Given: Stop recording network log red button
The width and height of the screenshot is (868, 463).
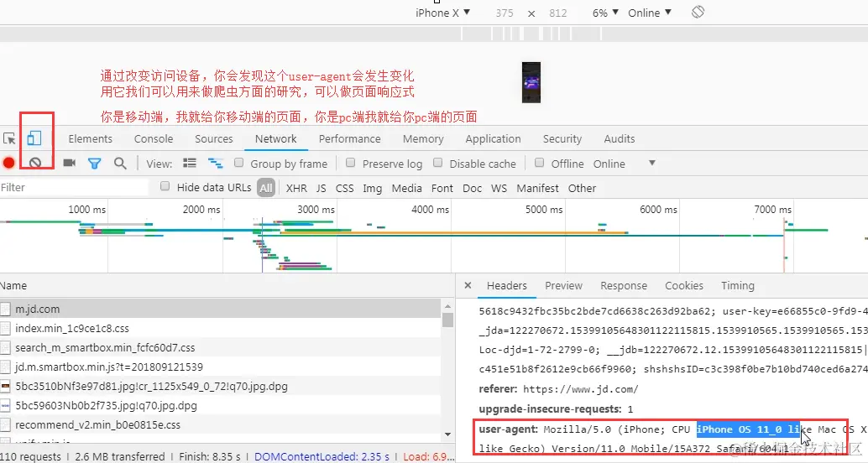Looking at the screenshot, I should point(8,163).
